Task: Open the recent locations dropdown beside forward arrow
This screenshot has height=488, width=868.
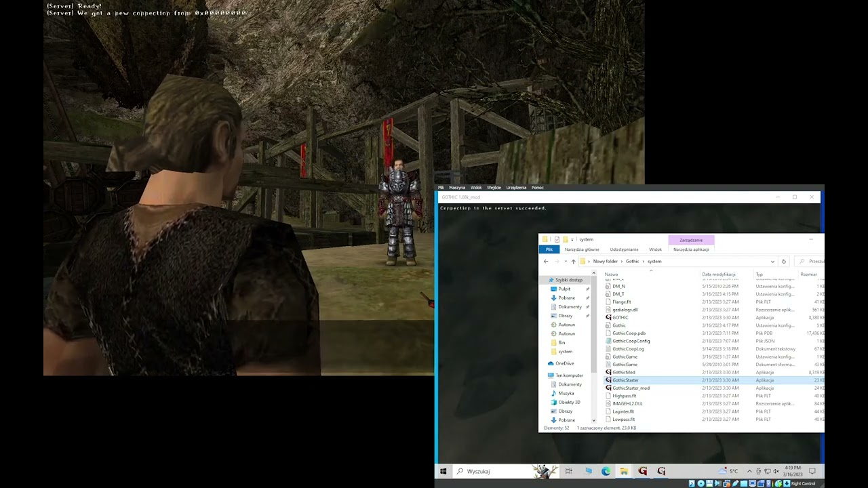Action: (x=565, y=262)
